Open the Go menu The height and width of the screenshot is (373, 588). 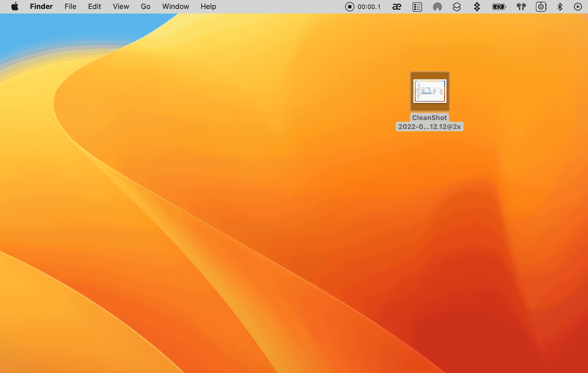point(146,7)
